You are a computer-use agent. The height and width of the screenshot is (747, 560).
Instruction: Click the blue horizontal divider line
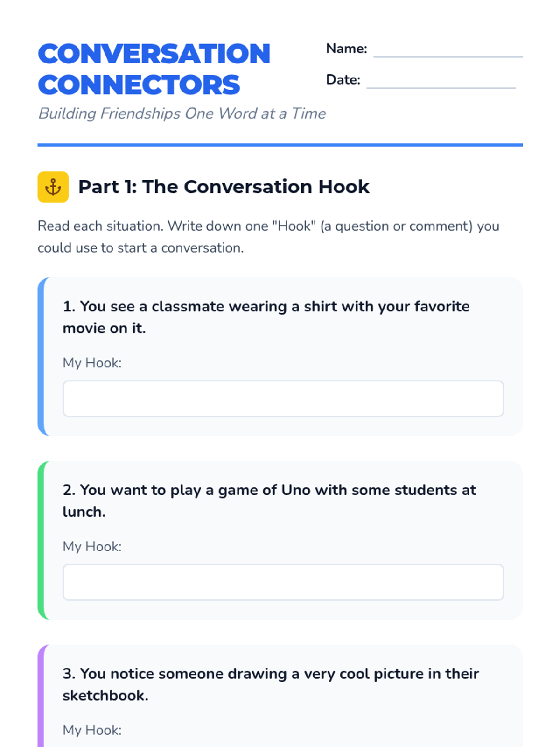pyautogui.click(x=280, y=145)
